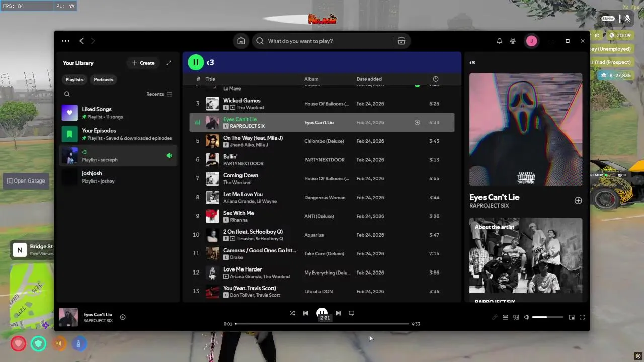Click the now playing thumbnail in player bar

(68, 317)
